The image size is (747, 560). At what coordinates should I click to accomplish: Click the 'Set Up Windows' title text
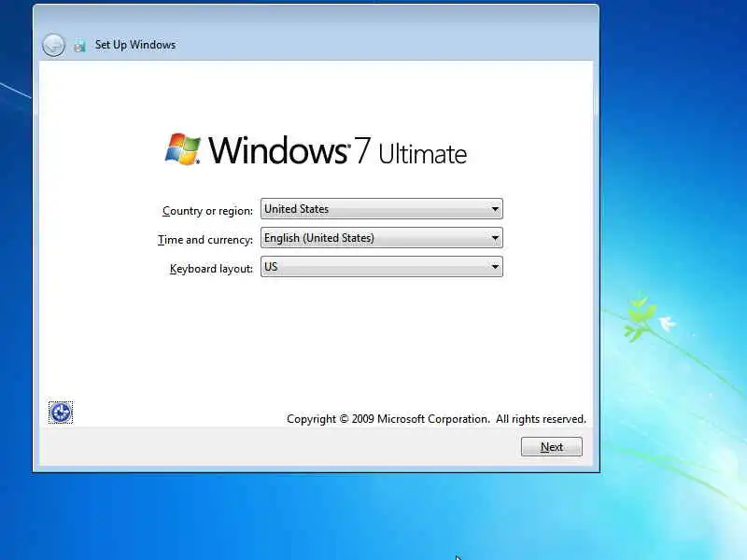(x=135, y=45)
